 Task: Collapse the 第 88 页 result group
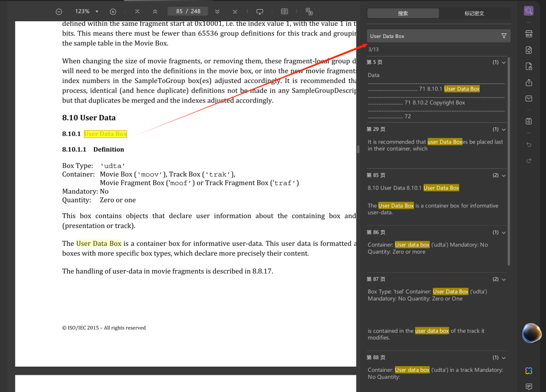pyautogui.click(x=504, y=358)
